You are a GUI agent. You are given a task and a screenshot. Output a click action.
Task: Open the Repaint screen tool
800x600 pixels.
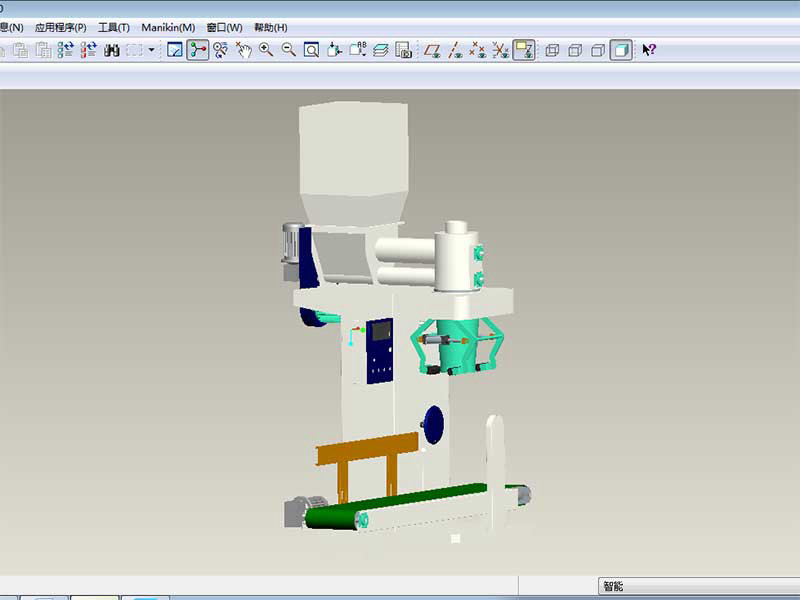tap(175, 50)
